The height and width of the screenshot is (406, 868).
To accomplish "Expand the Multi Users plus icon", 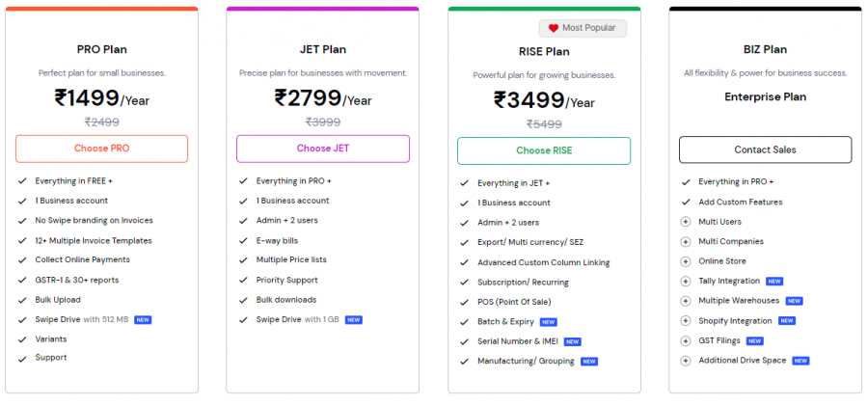I will click(686, 222).
